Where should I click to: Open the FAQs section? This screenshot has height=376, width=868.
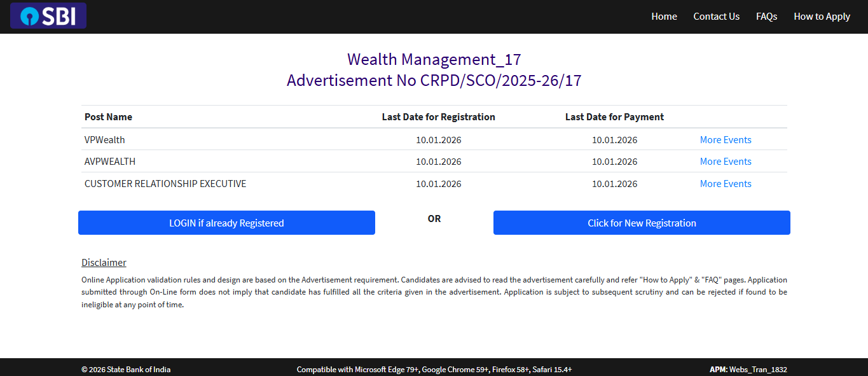[x=766, y=16]
